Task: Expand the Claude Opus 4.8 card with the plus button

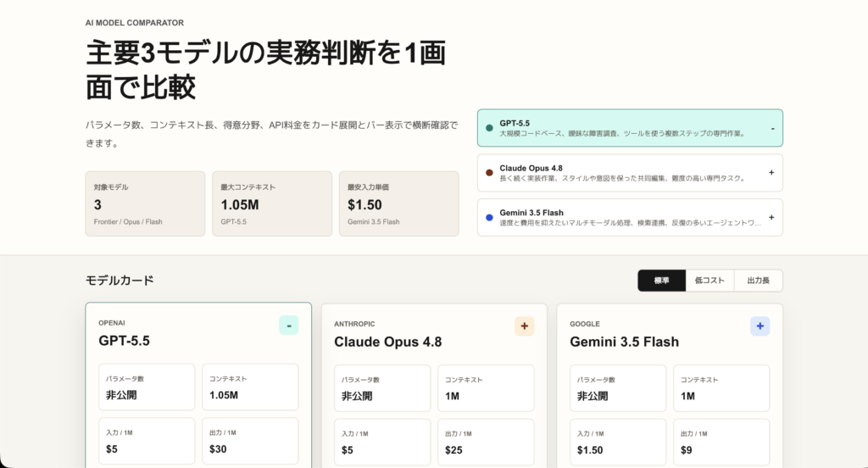Action: click(524, 326)
